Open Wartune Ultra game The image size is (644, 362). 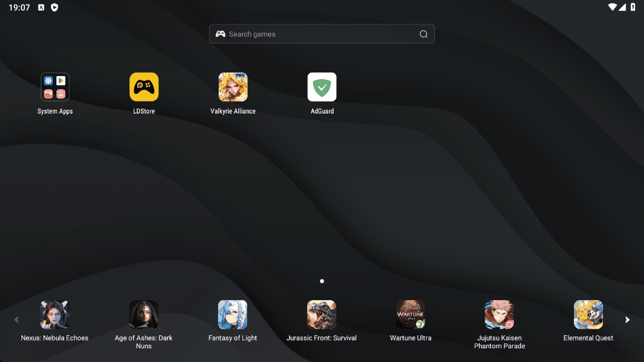pyautogui.click(x=411, y=315)
